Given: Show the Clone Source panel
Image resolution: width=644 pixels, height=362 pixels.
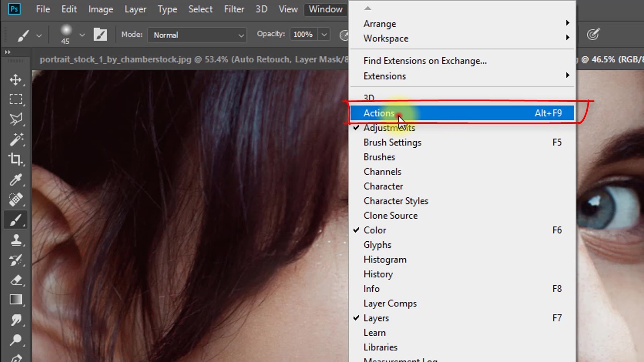Looking at the screenshot, I should pyautogui.click(x=462, y=216).
